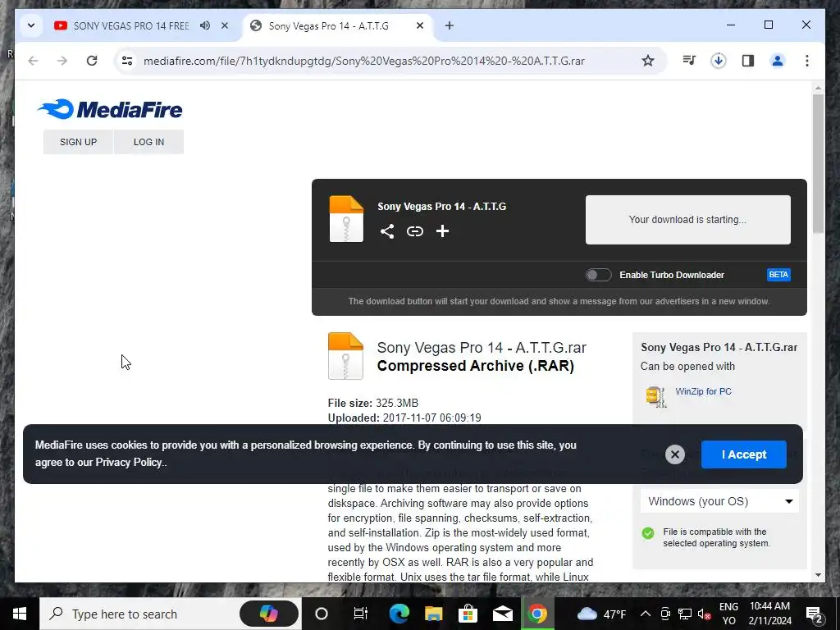Click the copy link chain icon
The width and height of the screenshot is (840, 630).
pyautogui.click(x=414, y=231)
